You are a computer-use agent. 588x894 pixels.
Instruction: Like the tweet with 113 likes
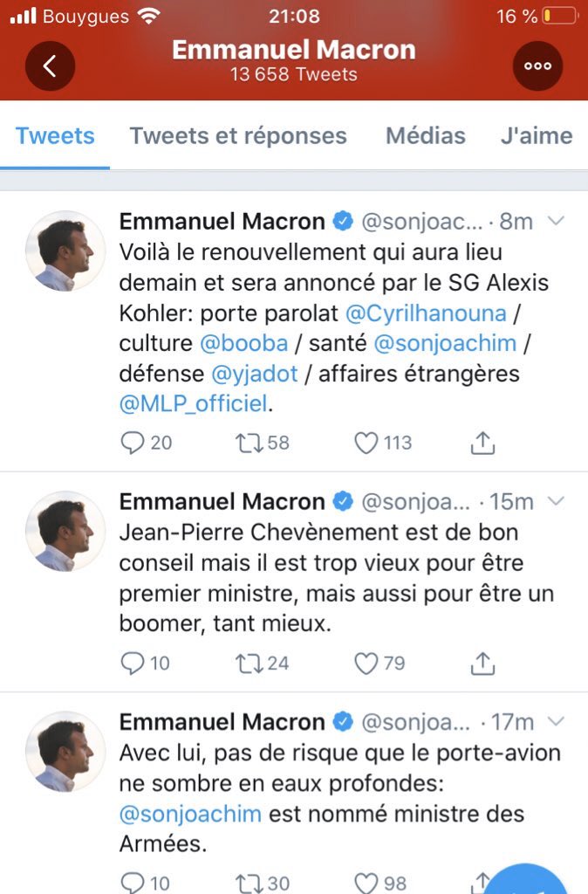[x=366, y=443]
